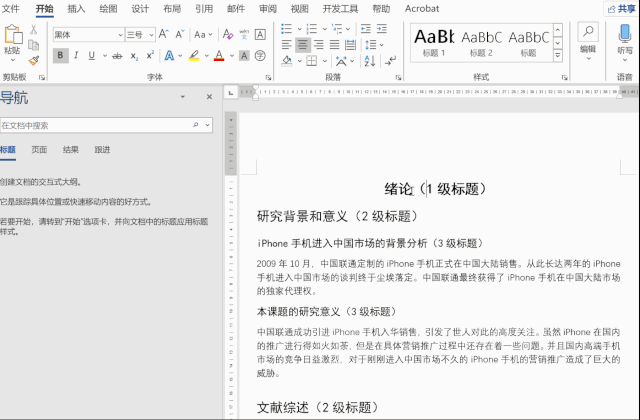Image resolution: width=640 pixels, height=420 pixels.
Task: Expand the styles gallery
Action: (x=558, y=56)
